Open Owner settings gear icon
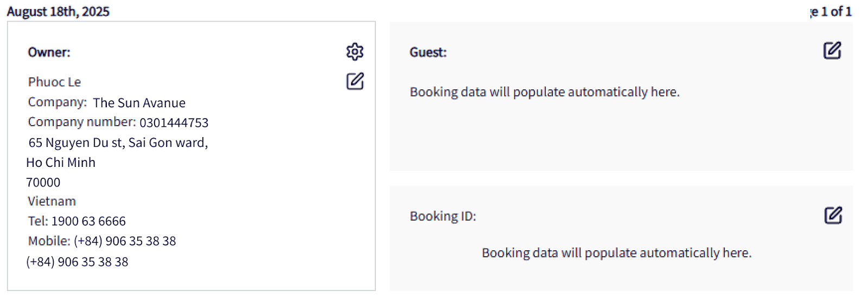Viewport: 868px width, 298px height. (x=355, y=51)
